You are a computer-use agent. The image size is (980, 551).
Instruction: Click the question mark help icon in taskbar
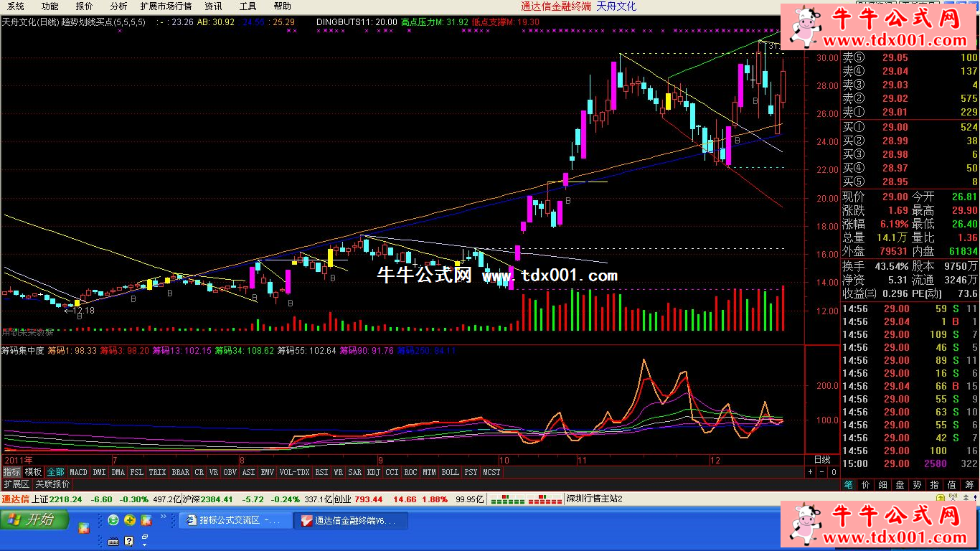click(129, 540)
